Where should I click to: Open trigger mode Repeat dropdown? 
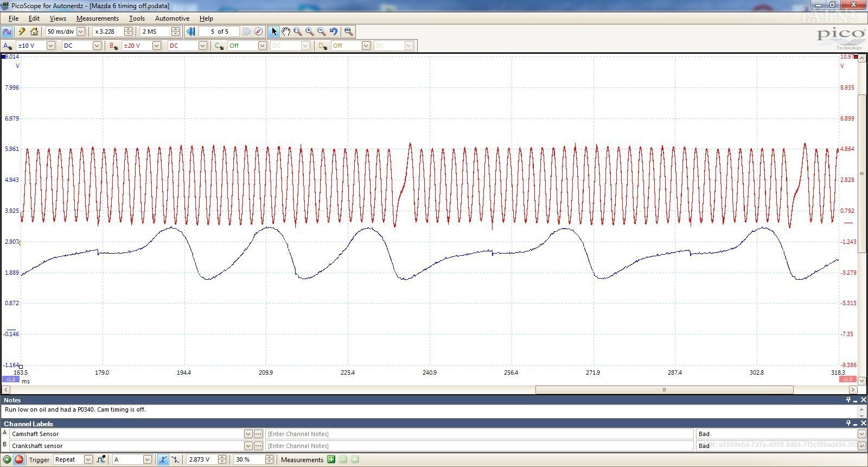click(88, 459)
